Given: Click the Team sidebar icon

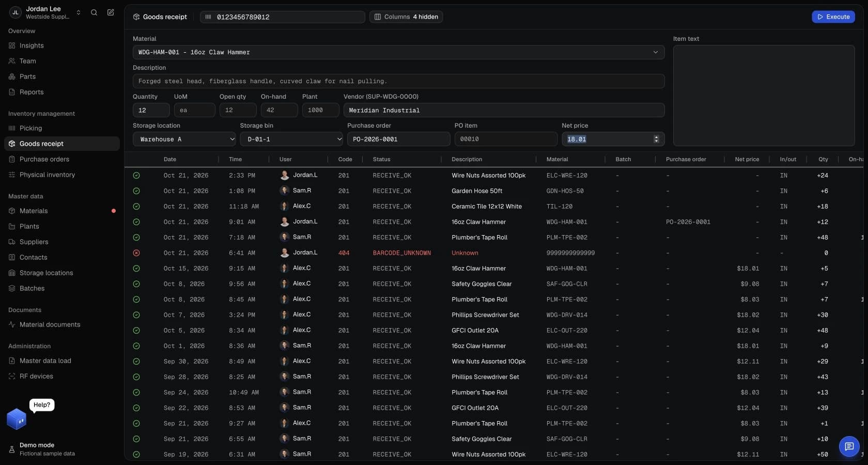Looking at the screenshot, I should (x=12, y=61).
